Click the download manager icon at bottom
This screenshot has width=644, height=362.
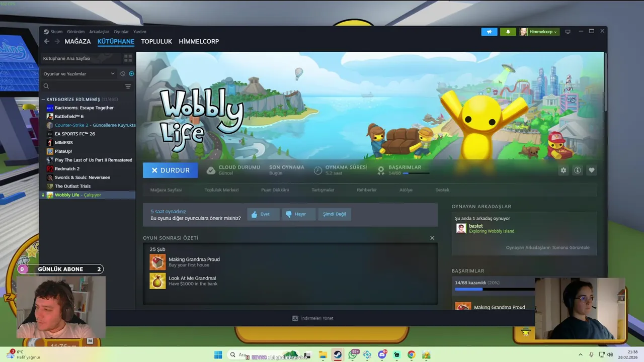pos(295,318)
